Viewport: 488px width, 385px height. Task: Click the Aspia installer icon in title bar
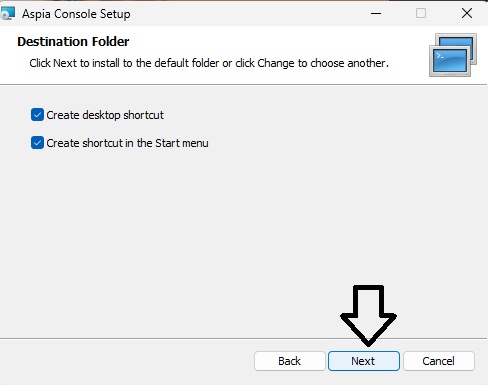(x=7, y=13)
